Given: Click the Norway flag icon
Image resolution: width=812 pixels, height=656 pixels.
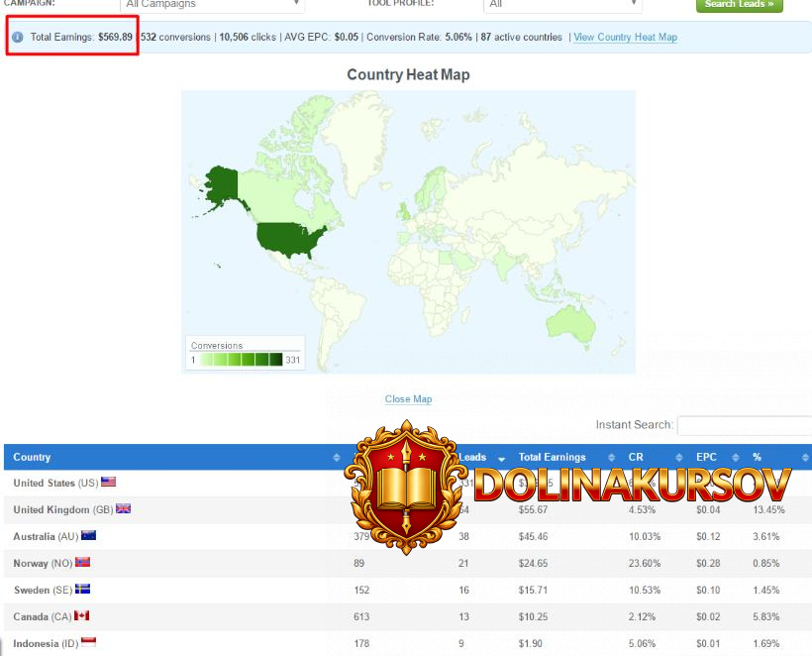Looking at the screenshot, I should (83, 563).
